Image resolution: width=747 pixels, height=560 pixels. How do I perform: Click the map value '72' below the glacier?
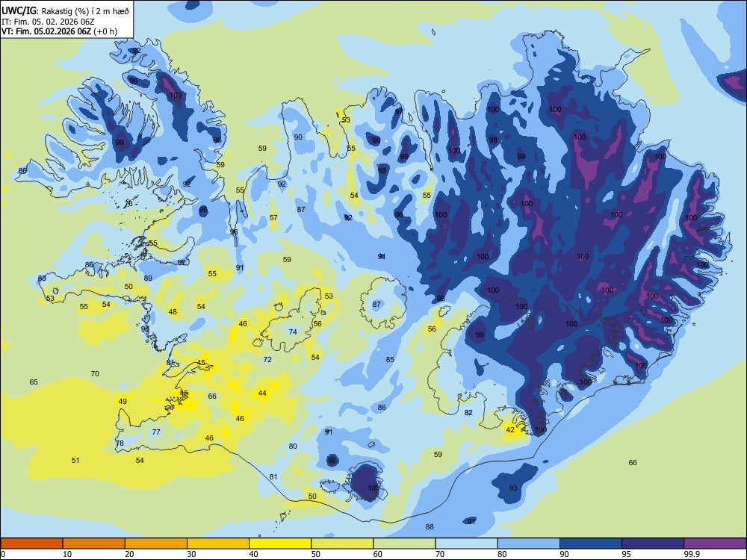pos(267,359)
